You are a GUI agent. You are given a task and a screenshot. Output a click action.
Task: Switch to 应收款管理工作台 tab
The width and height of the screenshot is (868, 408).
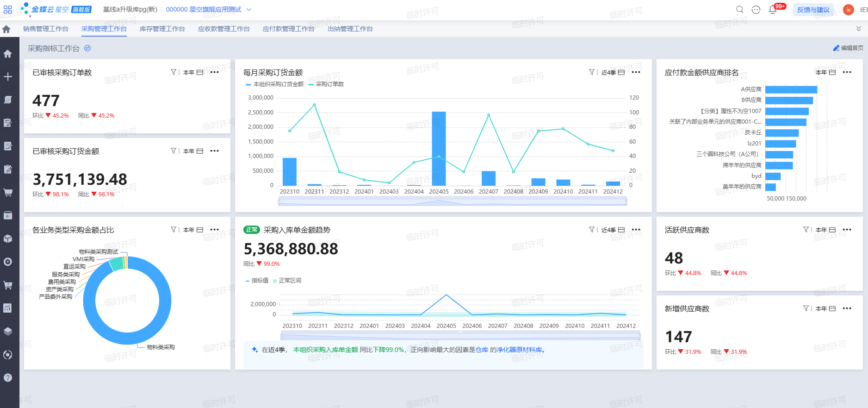pyautogui.click(x=224, y=29)
